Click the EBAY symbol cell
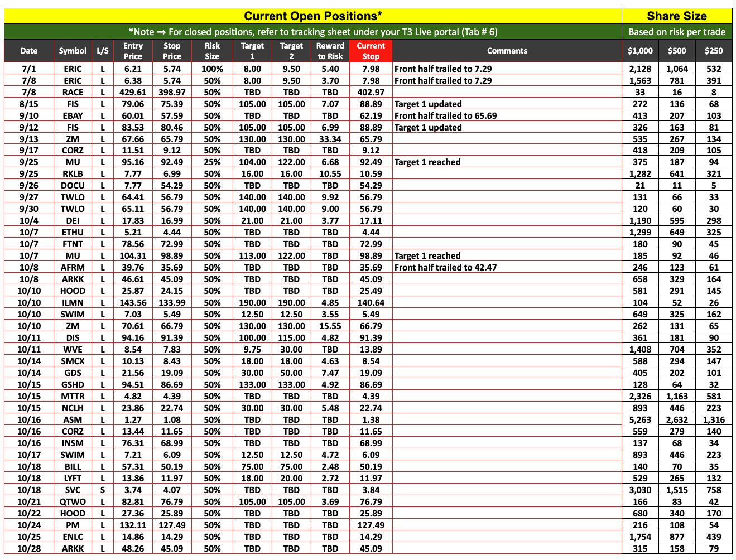 [x=73, y=116]
